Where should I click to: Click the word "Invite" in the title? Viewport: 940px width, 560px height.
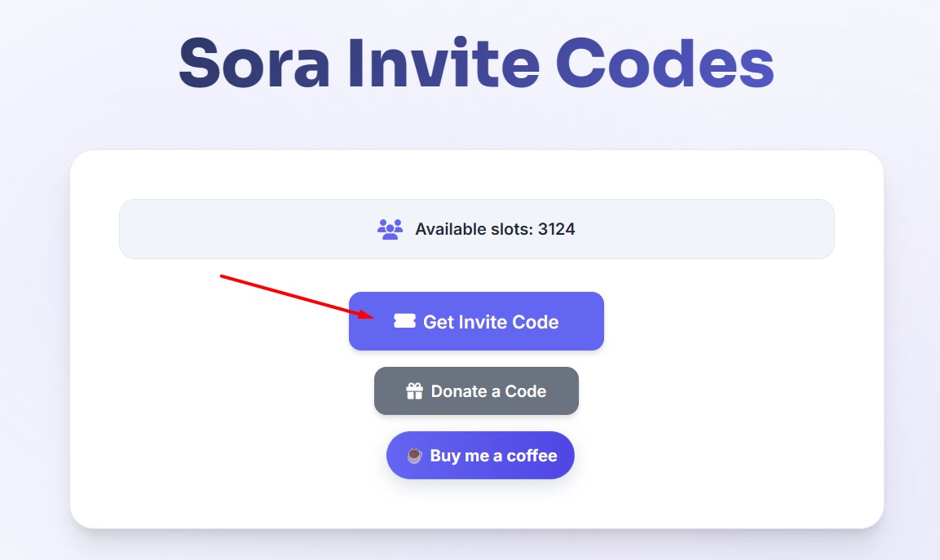point(443,64)
